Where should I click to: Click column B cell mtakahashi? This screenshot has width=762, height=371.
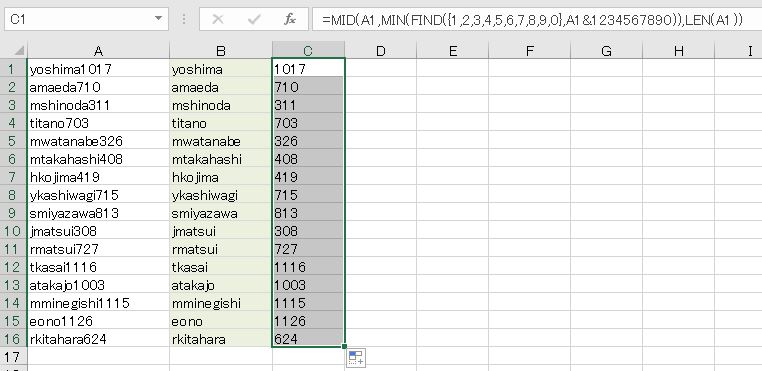point(221,159)
